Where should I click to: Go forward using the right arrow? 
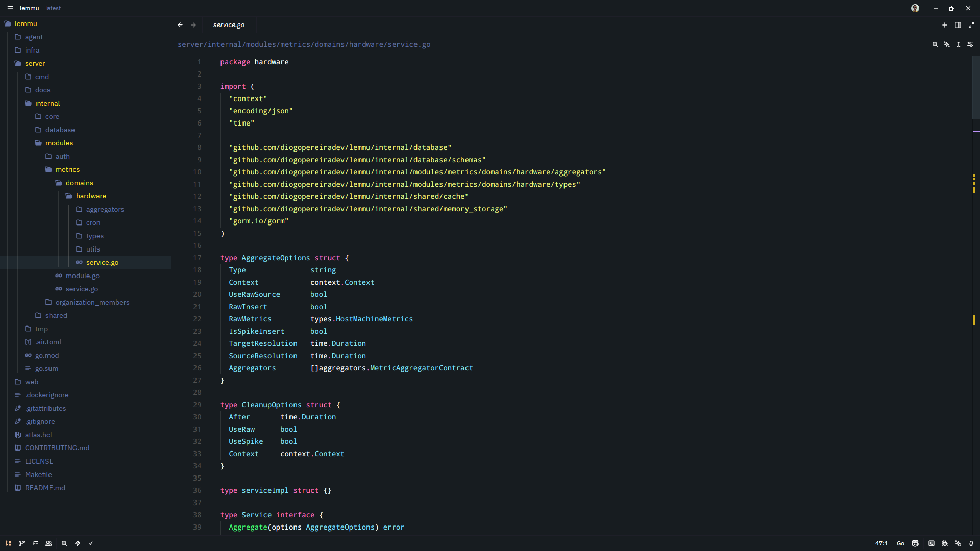193,24
